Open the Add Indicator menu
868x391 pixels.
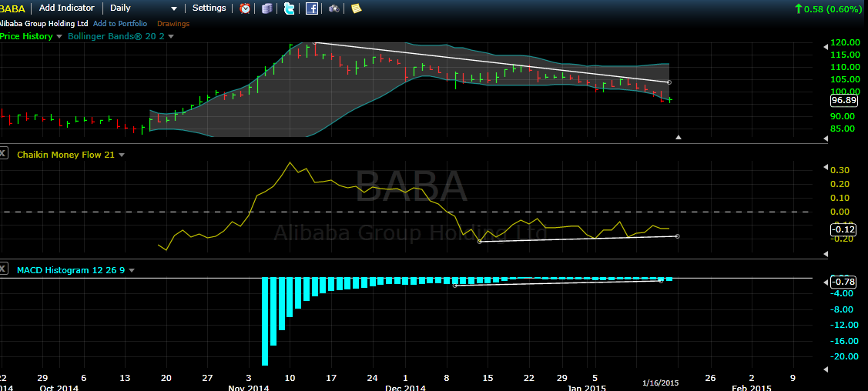[67, 8]
